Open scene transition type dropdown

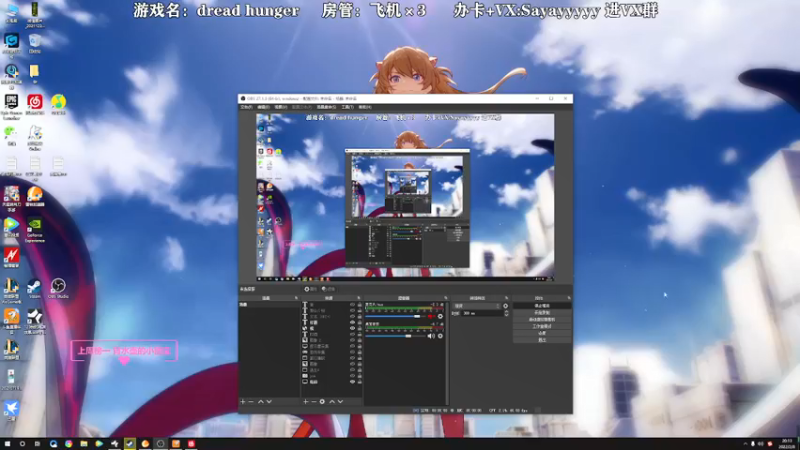click(x=477, y=306)
